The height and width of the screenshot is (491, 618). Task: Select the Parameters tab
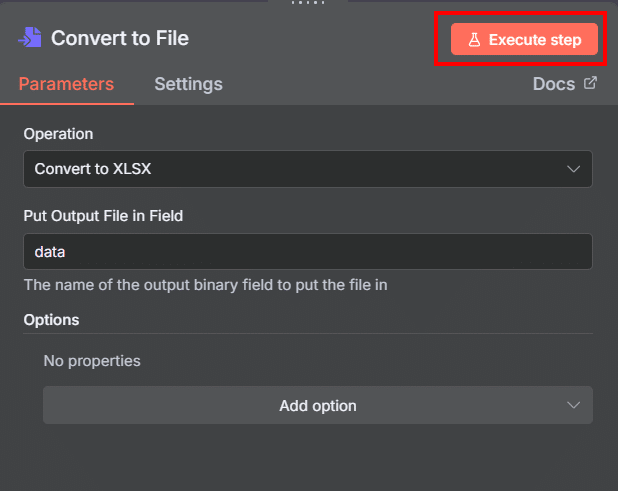pos(66,84)
